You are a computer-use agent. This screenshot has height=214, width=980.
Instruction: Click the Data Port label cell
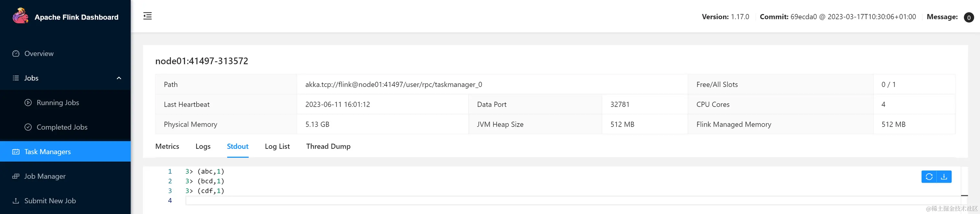[535, 104]
